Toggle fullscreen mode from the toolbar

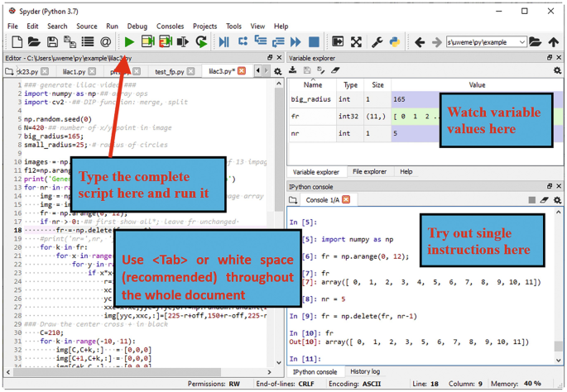pyautogui.click(x=356, y=41)
